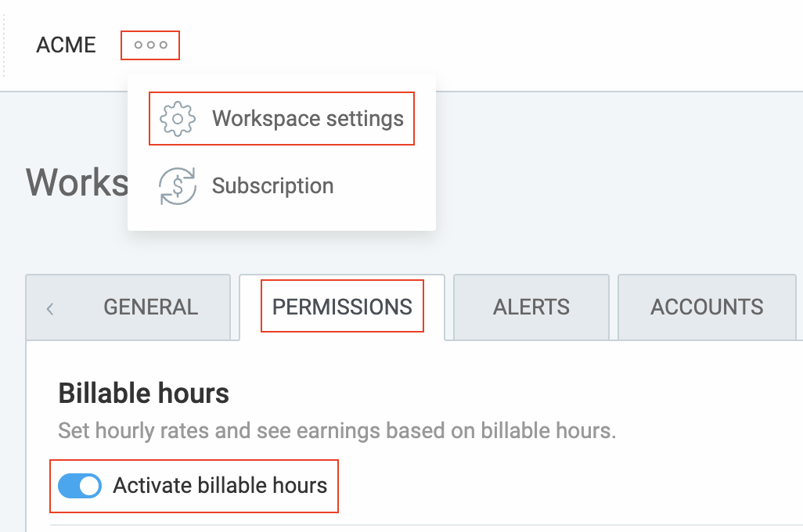Click the ACME workspace name

[x=66, y=45]
